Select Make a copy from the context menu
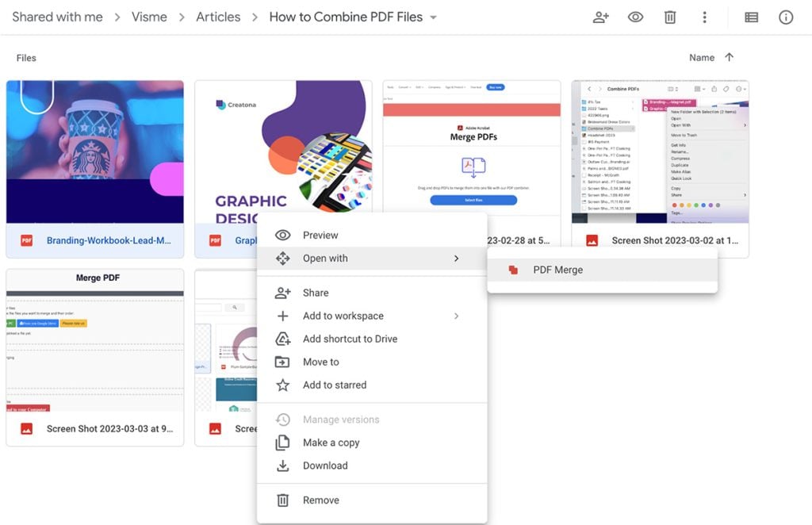Screen dimensions: 812x525 [x=333, y=443]
